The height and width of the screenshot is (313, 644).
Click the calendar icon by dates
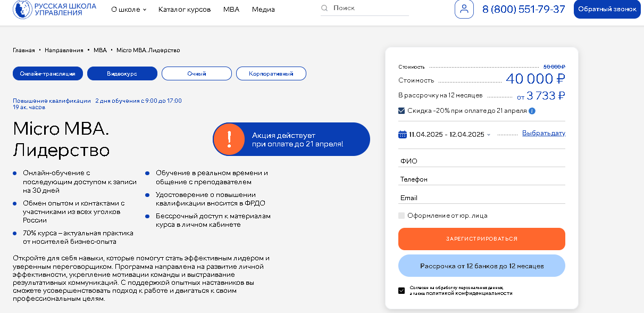[x=403, y=134]
